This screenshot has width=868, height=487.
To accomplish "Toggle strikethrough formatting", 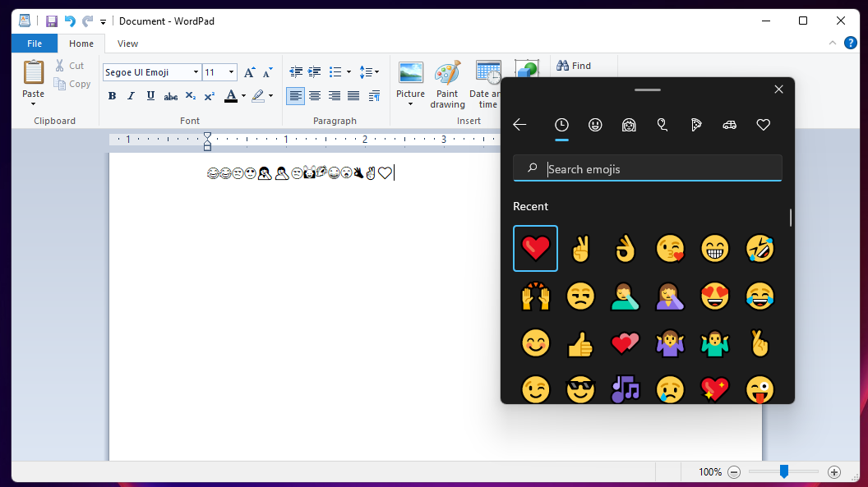I will (x=170, y=95).
